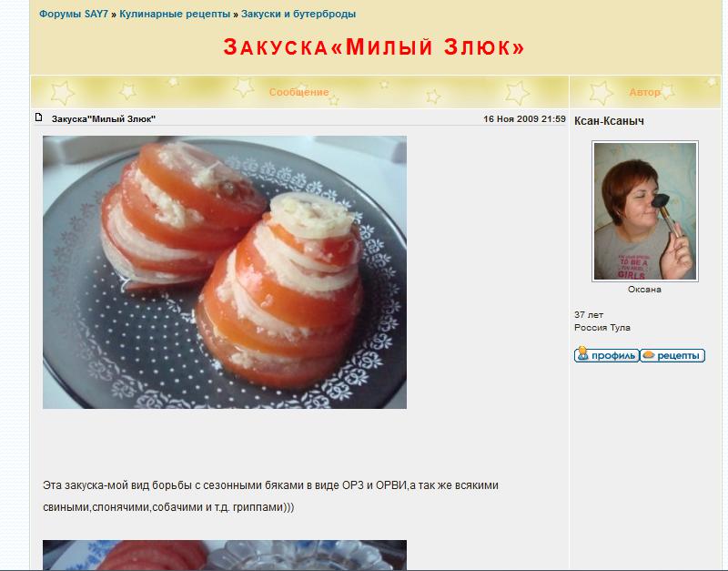Open the Форумы SAY7 breadcrumb link

pos(74,14)
